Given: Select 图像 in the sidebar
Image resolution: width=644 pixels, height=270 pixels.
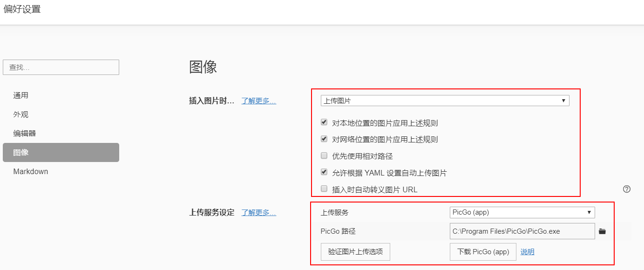Looking at the screenshot, I should (x=61, y=152).
